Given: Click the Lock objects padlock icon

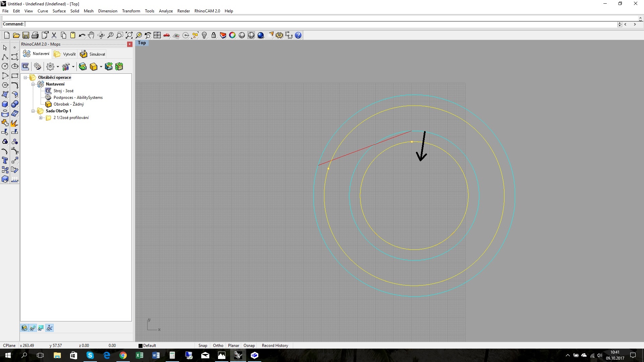Looking at the screenshot, I should click(214, 35).
